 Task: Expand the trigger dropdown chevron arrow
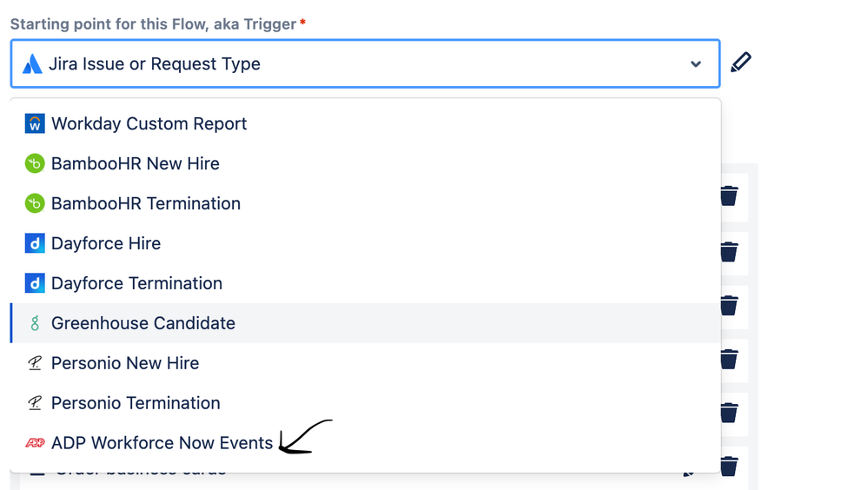tap(696, 64)
